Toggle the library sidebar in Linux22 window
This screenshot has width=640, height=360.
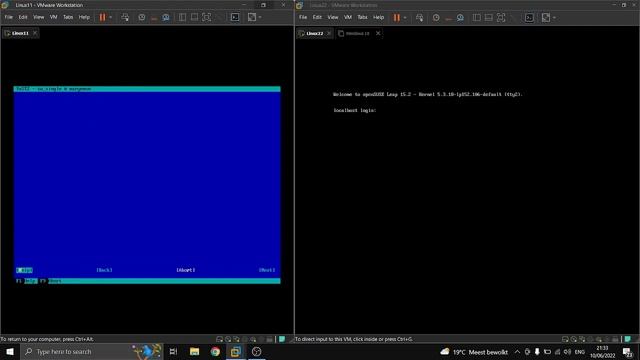pyautogui.click(x=476, y=18)
